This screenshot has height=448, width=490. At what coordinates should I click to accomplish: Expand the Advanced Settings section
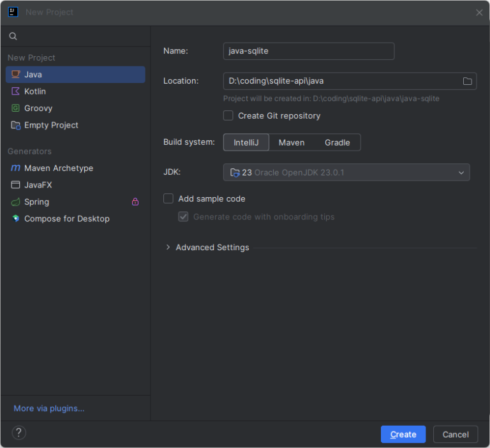pyautogui.click(x=168, y=247)
